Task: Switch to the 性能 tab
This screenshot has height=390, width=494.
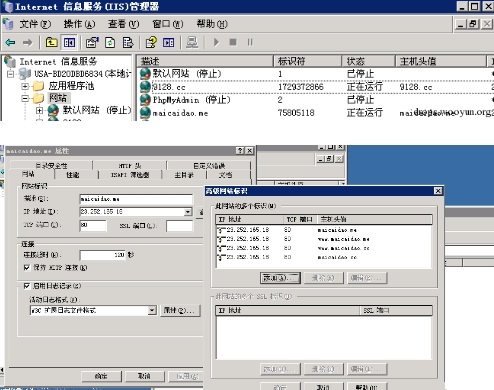Action: pyautogui.click(x=73, y=175)
